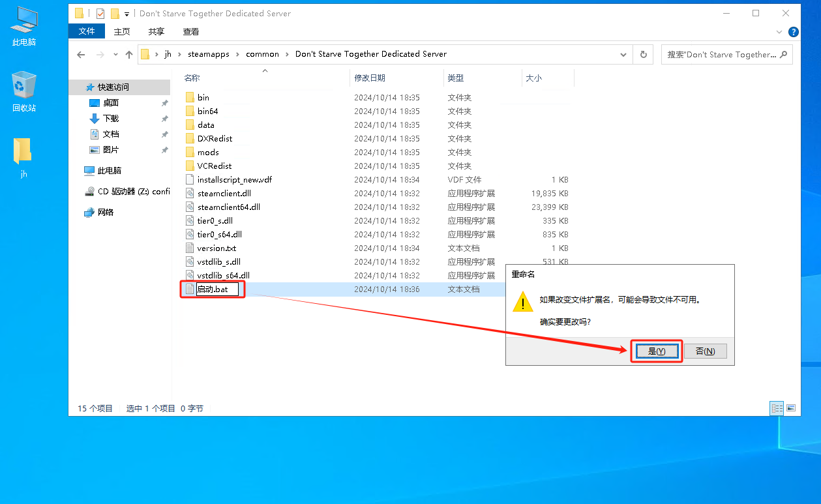Switch to details view icon in status bar
The height and width of the screenshot is (504, 821).
click(777, 408)
